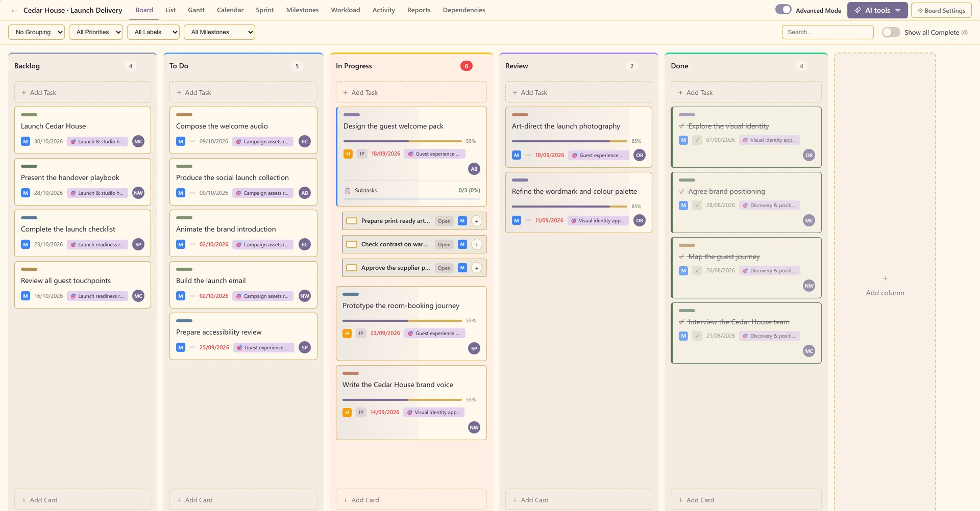Click the H priority badge on Design the guest welcome pack
The image size is (980, 511).
tap(348, 154)
